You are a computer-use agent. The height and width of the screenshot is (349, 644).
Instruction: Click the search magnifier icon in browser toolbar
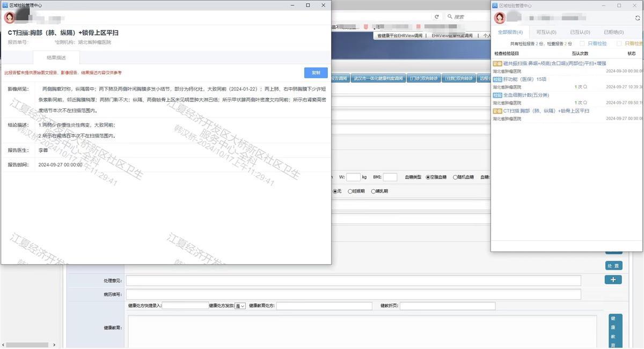[449, 17]
